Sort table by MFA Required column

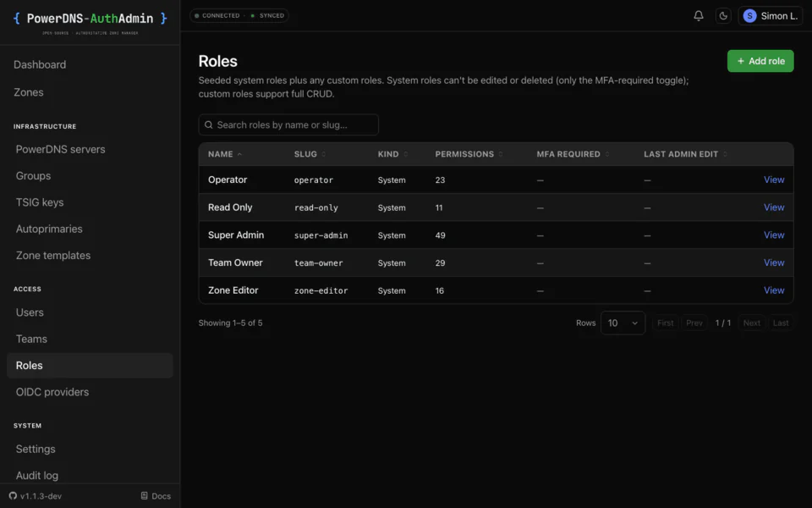tap(573, 154)
